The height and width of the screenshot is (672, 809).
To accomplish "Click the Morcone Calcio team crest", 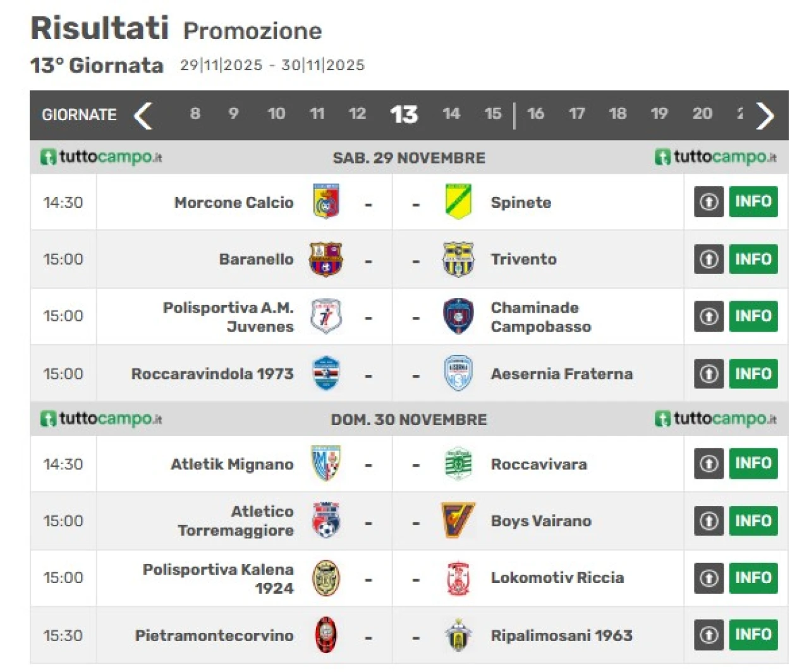I will click(x=326, y=201).
